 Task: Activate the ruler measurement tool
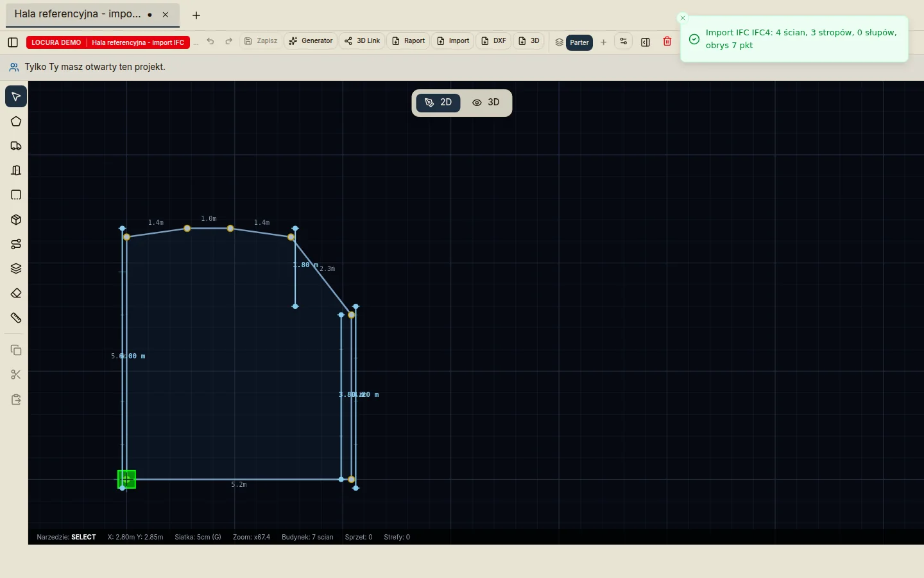(16, 318)
